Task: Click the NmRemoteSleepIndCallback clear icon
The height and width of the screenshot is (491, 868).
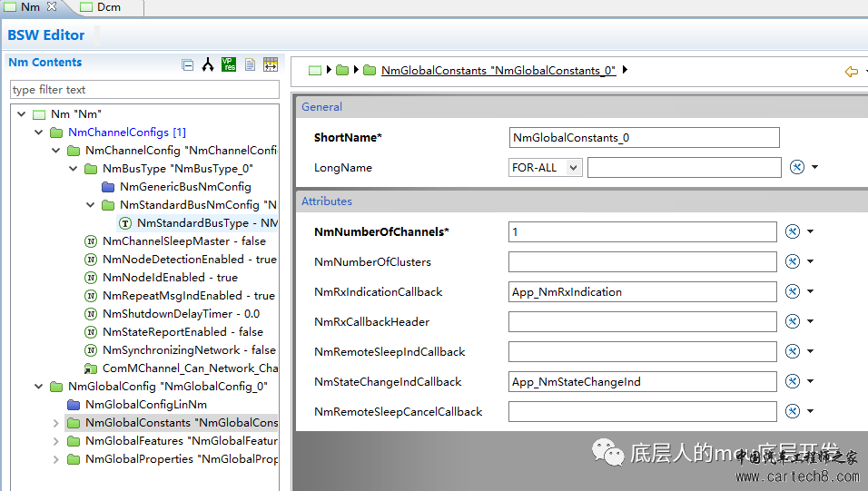Action: click(x=793, y=351)
